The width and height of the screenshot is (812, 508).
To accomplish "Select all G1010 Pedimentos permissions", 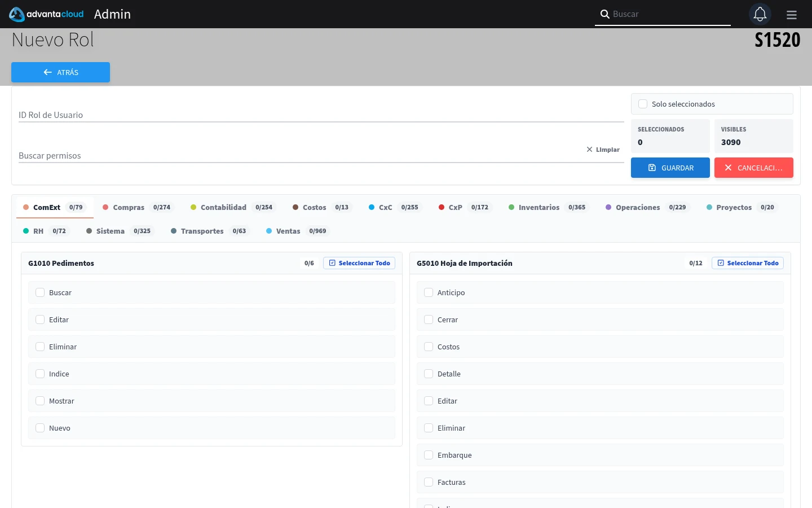I will pyautogui.click(x=359, y=263).
